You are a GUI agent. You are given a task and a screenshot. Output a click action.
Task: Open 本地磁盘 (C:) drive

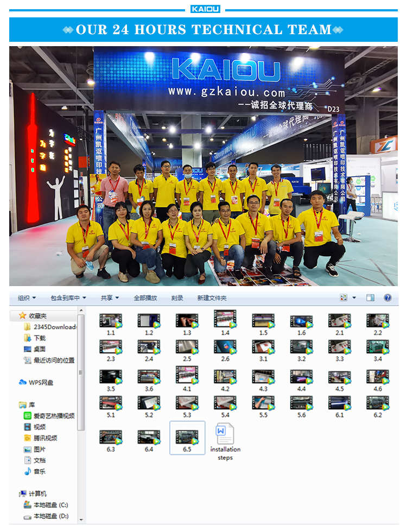coord(46,505)
